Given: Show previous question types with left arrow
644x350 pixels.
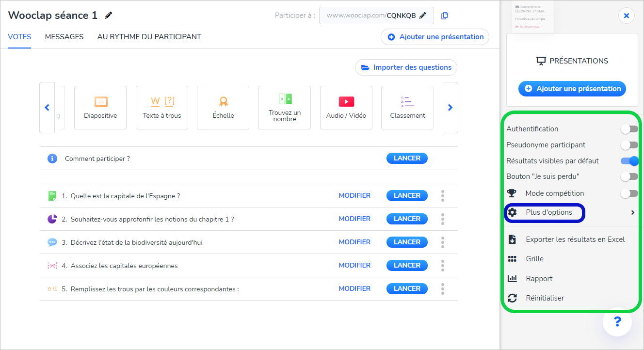Looking at the screenshot, I should [x=47, y=108].
